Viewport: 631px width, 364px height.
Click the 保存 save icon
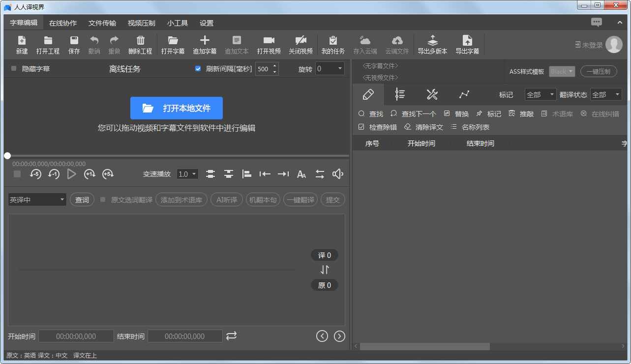[74, 45]
